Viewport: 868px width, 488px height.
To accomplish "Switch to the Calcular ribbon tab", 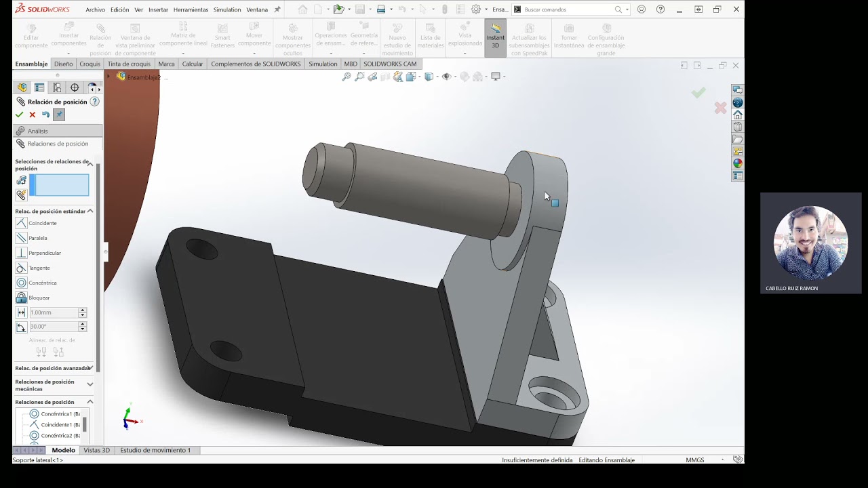I will (x=193, y=64).
